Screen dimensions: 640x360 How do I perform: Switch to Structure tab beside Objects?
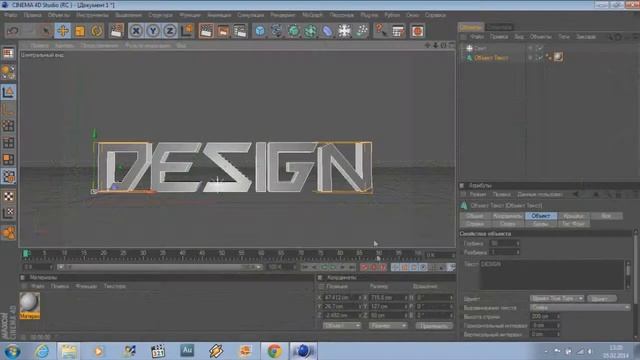[x=499, y=27]
